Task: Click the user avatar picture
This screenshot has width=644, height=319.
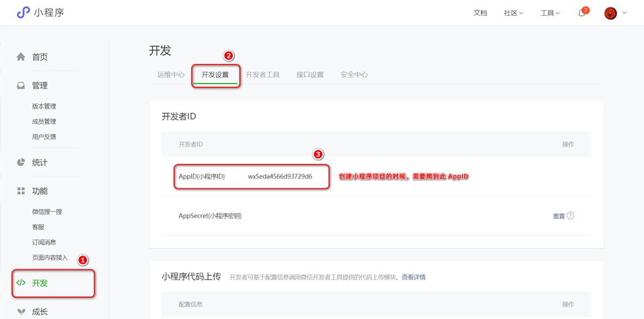Action: pos(610,13)
